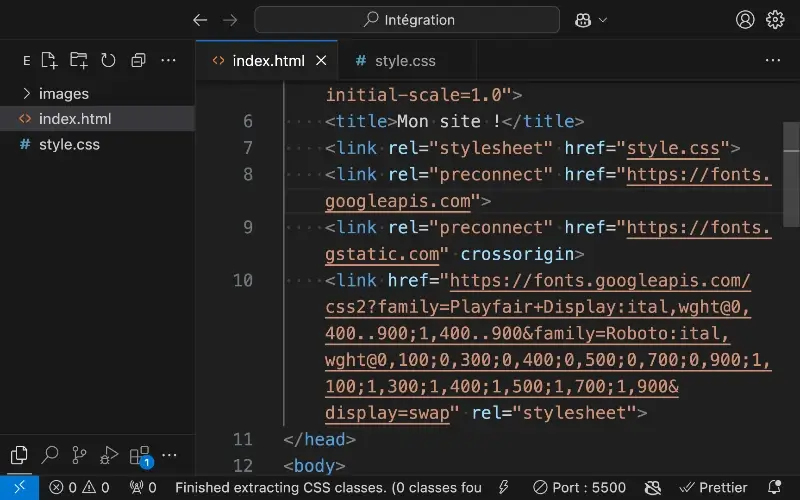800x500 pixels.
Task: Click line number 6 in the gutter
Action: tap(247, 121)
